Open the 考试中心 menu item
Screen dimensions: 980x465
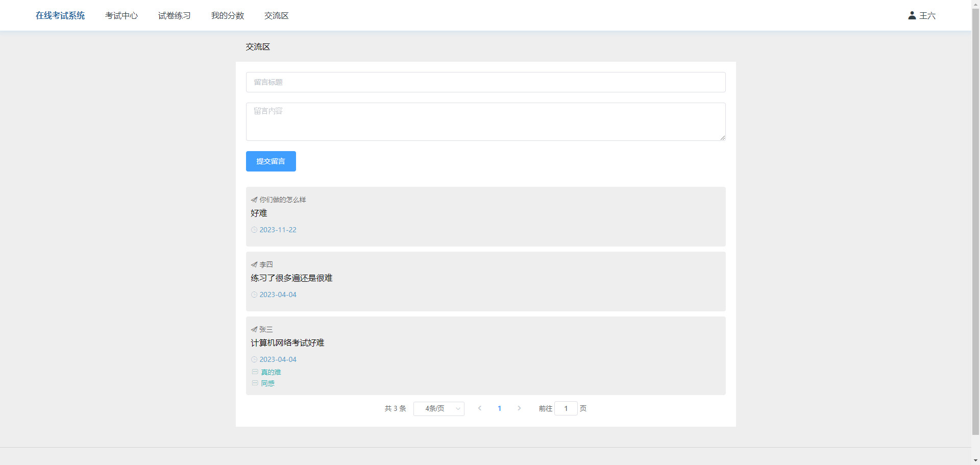pos(121,15)
